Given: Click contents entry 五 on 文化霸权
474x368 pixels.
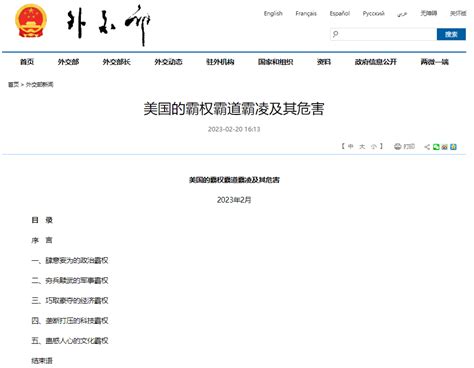Looking at the screenshot, I should click(x=70, y=340).
